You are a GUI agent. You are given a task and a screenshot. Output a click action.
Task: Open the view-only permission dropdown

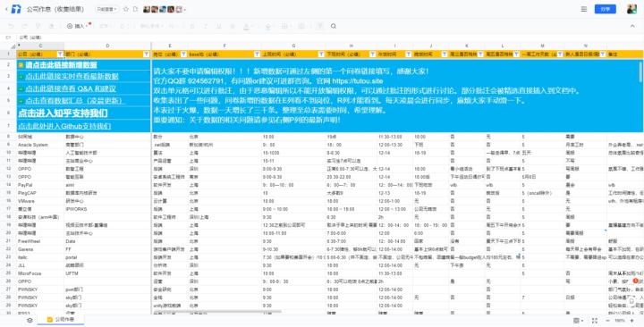[x=106, y=9]
